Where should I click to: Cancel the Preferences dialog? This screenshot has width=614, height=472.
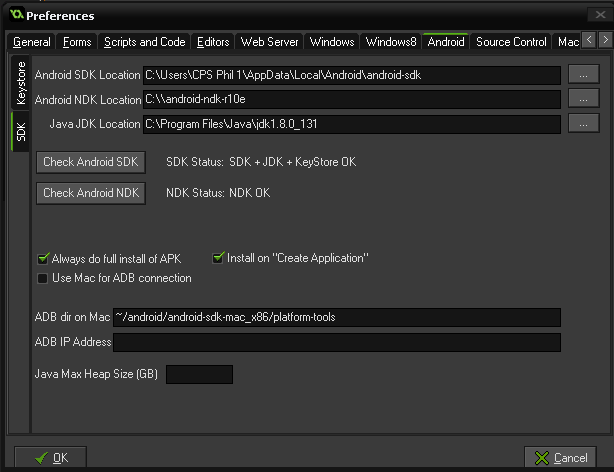[560, 457]
